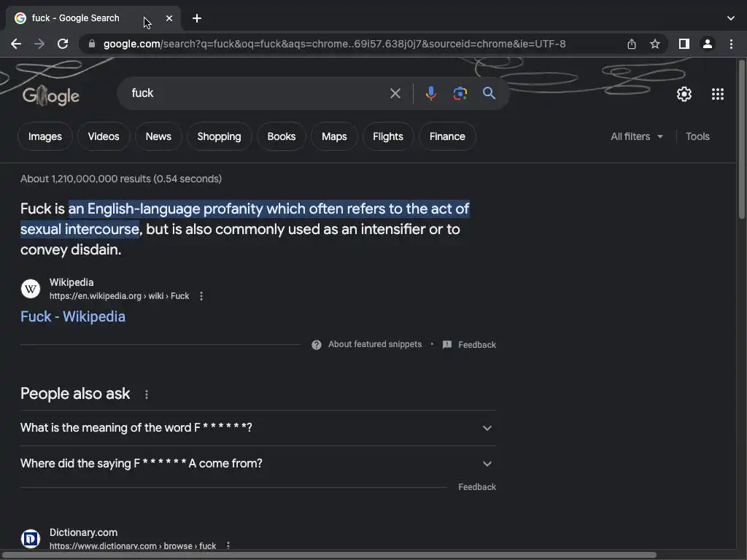Submit search with the magnifier icon
Viewport: 747px width, 560px height.
tap(489, 93)
